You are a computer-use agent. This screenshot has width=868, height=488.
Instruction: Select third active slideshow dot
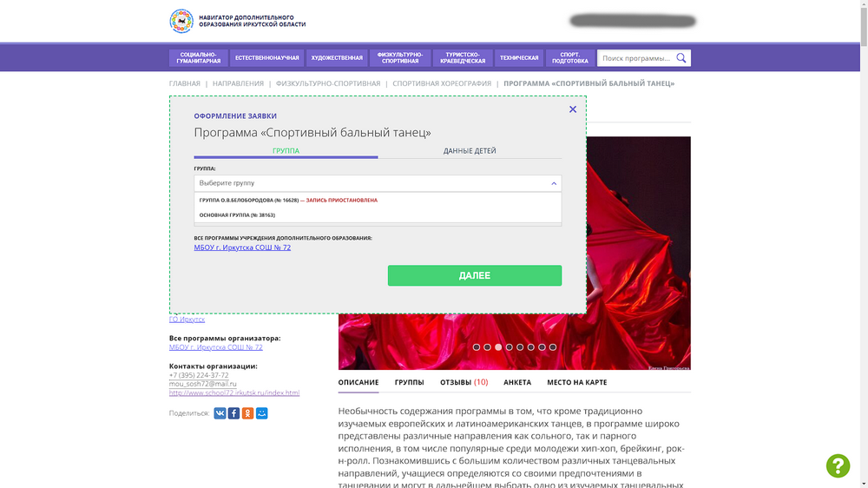pos(498,347)
